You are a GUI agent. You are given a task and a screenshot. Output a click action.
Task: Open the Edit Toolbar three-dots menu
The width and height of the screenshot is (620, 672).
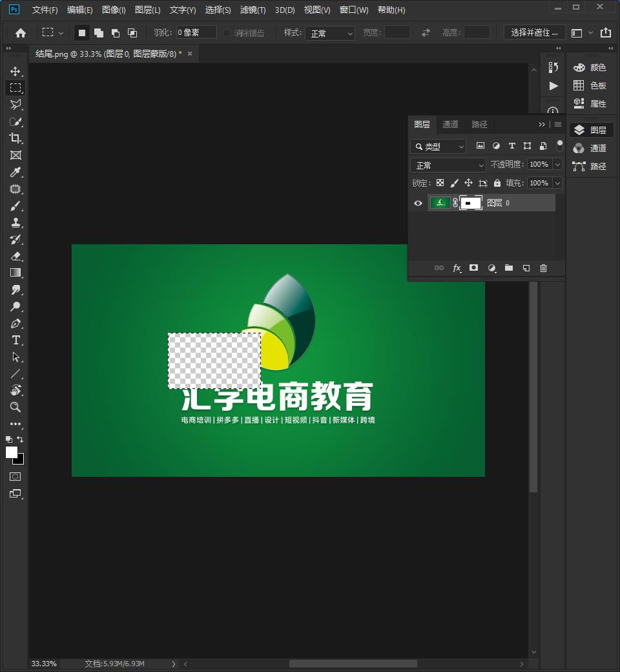[x=15, y=424]
